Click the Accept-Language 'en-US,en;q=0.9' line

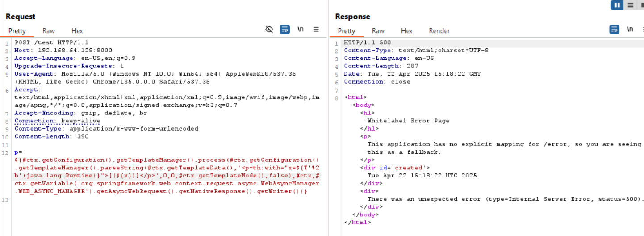click(x=75, y=58)
